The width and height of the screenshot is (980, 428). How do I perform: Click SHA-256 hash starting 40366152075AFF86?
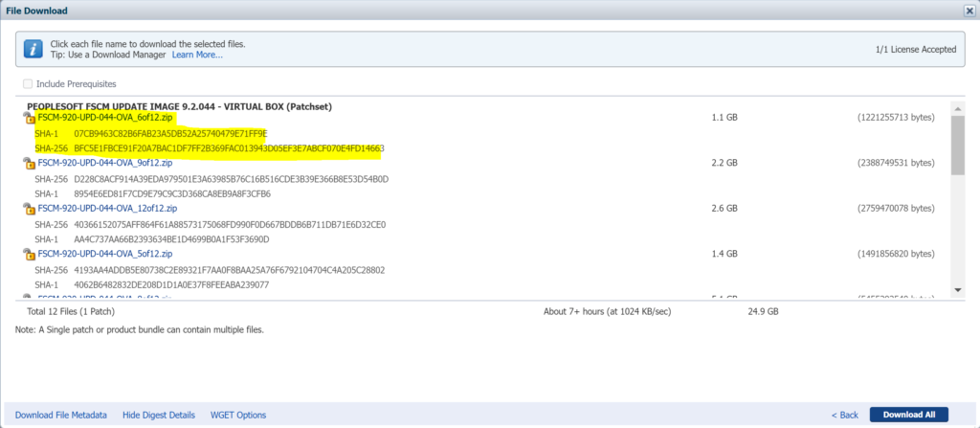pyautogui.click(x=230, y=224)
